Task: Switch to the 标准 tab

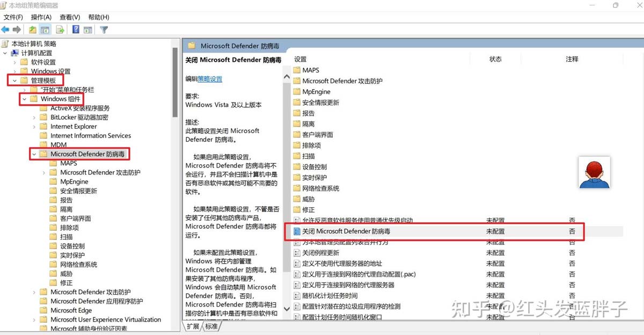Action: [210, 326]
